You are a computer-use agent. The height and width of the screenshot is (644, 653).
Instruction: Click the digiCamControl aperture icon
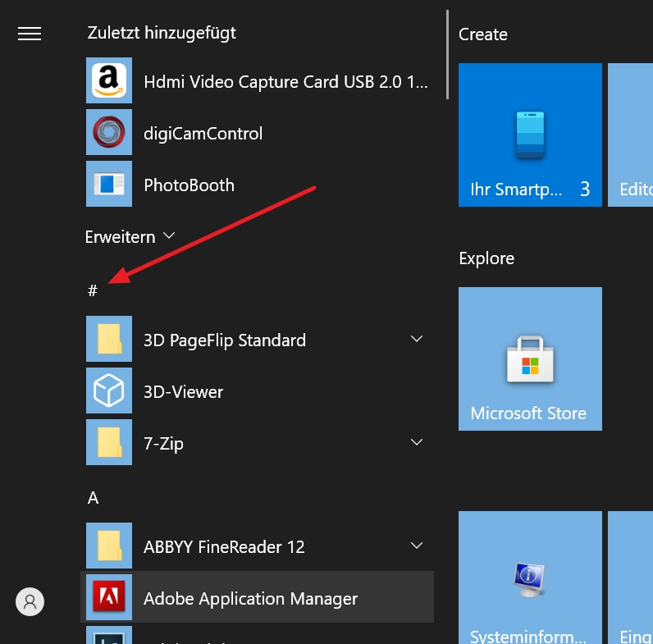pos(109,132)
